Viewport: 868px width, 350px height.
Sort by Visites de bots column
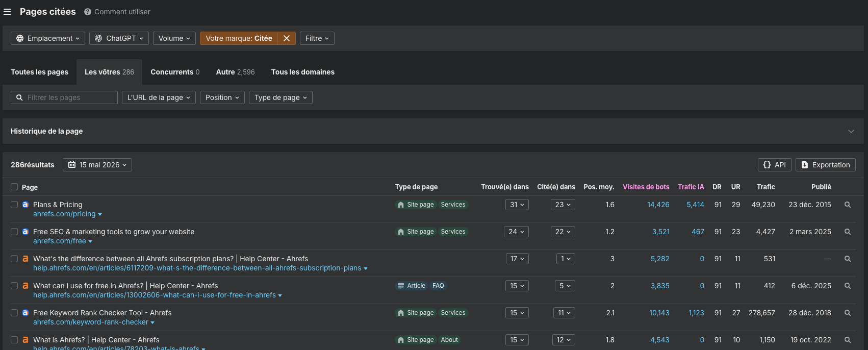coord(646,187)
